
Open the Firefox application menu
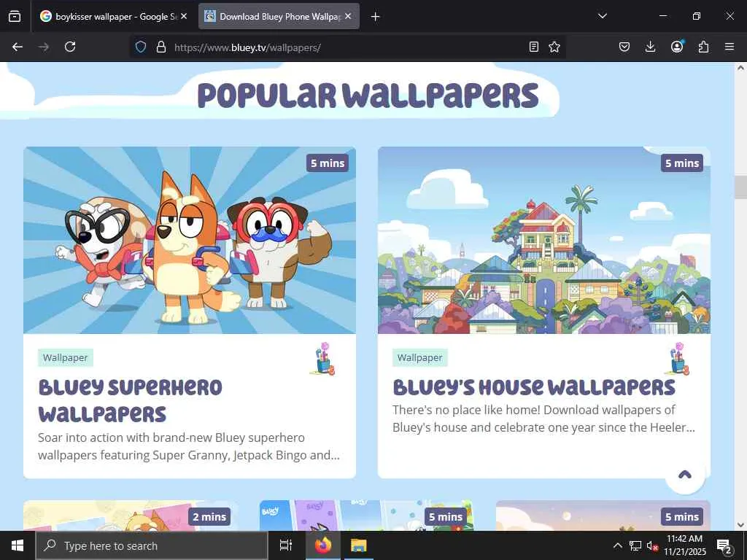click(x=729, y=47)
